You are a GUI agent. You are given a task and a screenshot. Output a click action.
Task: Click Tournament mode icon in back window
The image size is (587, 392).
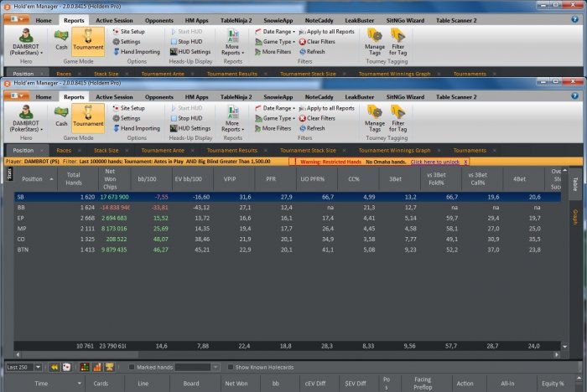tap(88, 40)
